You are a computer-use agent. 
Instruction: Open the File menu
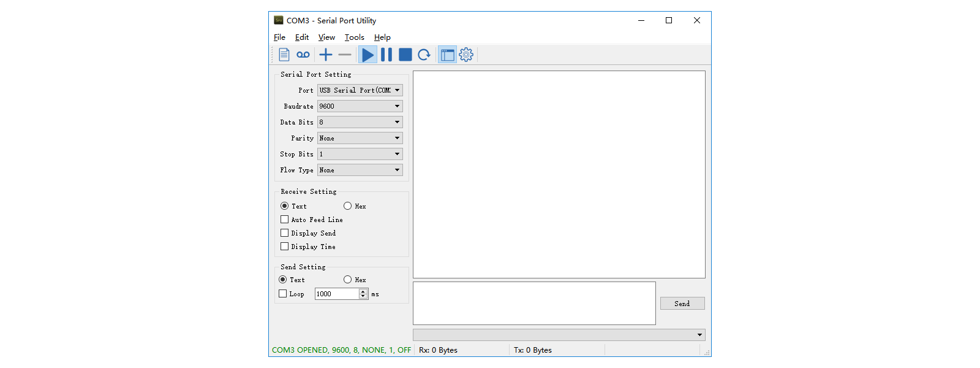coord(279,37)
